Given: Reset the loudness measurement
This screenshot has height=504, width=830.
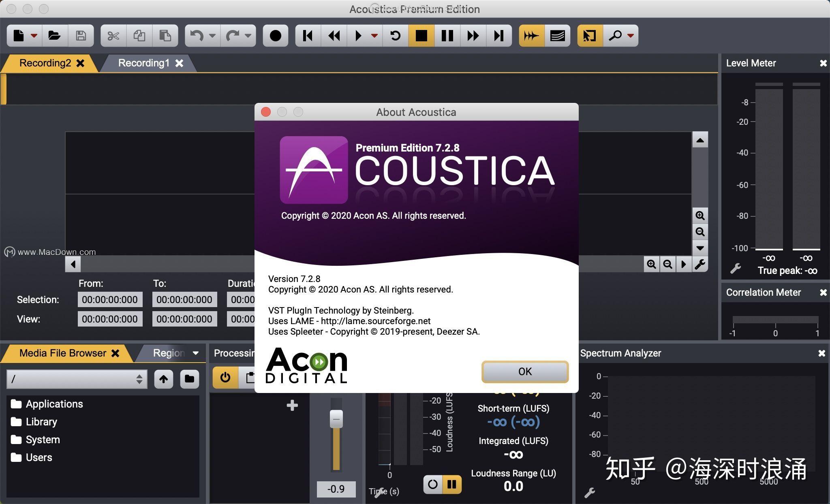Looking at the screenshot, I should [432, 484].
